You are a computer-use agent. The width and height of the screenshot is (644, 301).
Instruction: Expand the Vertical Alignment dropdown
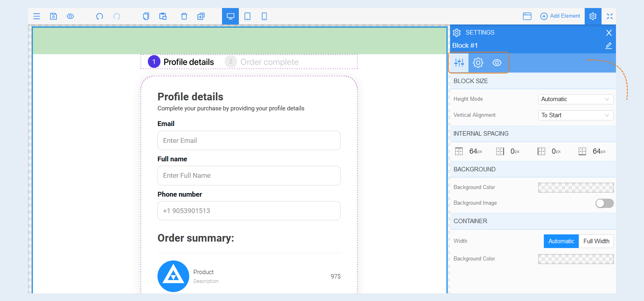coord(576,115)
